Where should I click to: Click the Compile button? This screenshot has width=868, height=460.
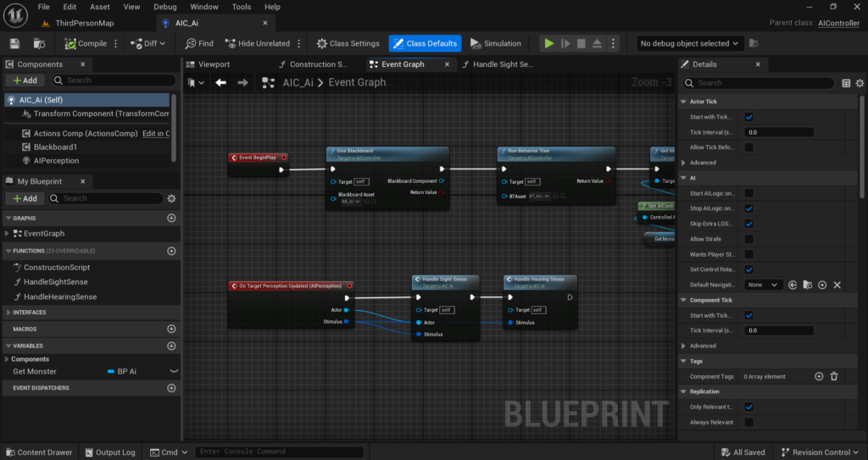tap(86, 43)
